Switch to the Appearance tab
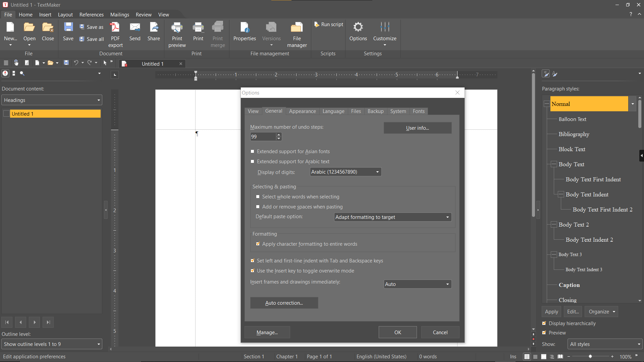Image resolution: width=644 pixels, height=362 pixels. [x=302, y=111]
